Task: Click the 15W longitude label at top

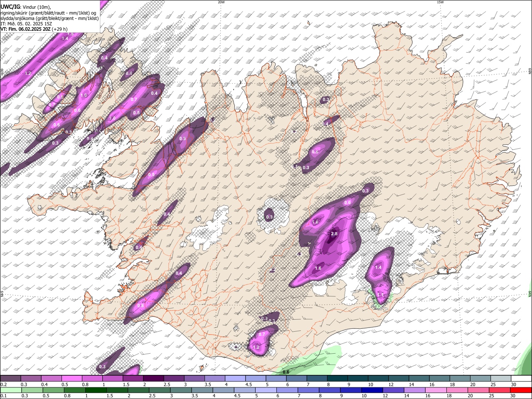Action: 440,2
